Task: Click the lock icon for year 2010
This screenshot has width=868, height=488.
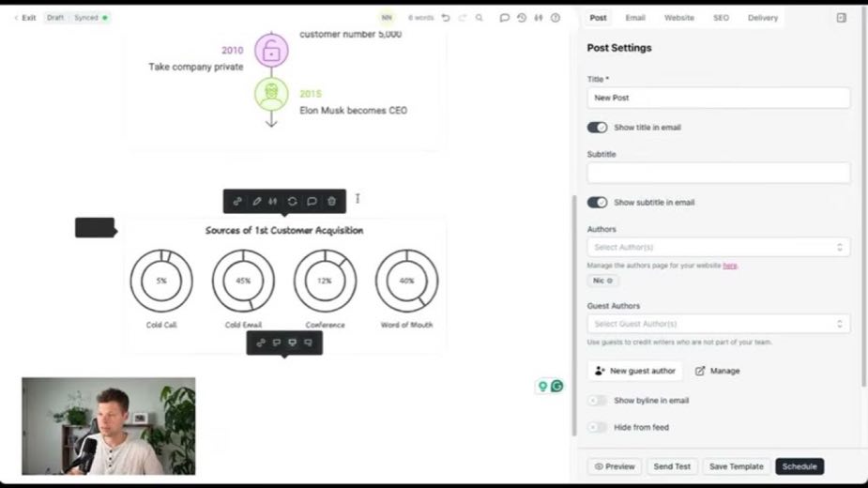Action: point(271,51)
